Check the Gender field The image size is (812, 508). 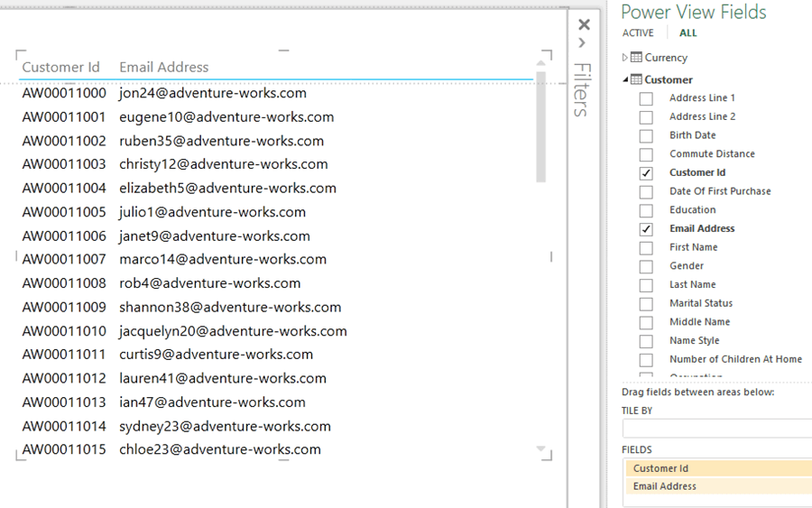[646, 266]
